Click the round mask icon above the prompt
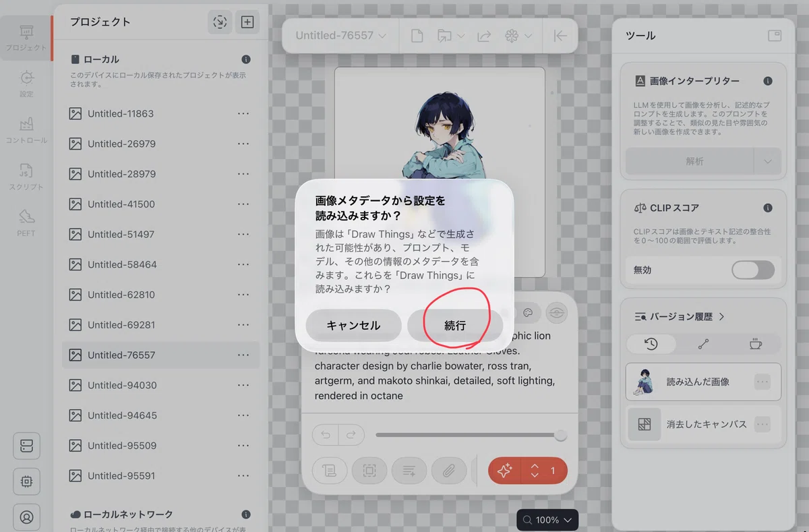The height and width of the screenshot is (532, 809). (x=556, y=312)
